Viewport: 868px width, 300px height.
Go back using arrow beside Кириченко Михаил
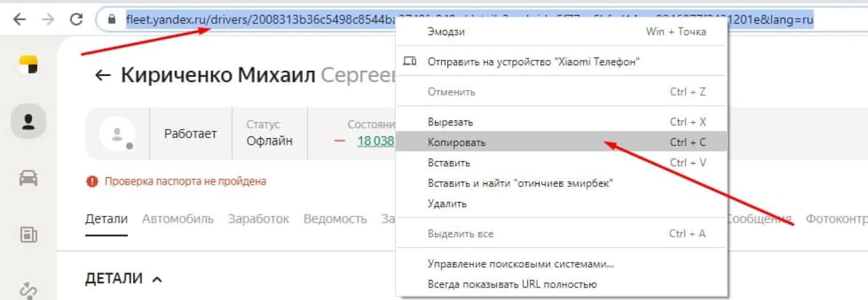(x=103, y=75)
